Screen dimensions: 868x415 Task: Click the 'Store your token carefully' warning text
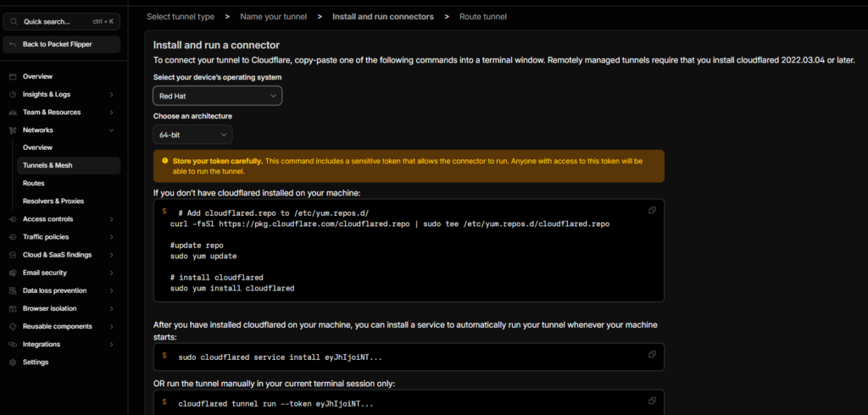click(x=218, y=161)
